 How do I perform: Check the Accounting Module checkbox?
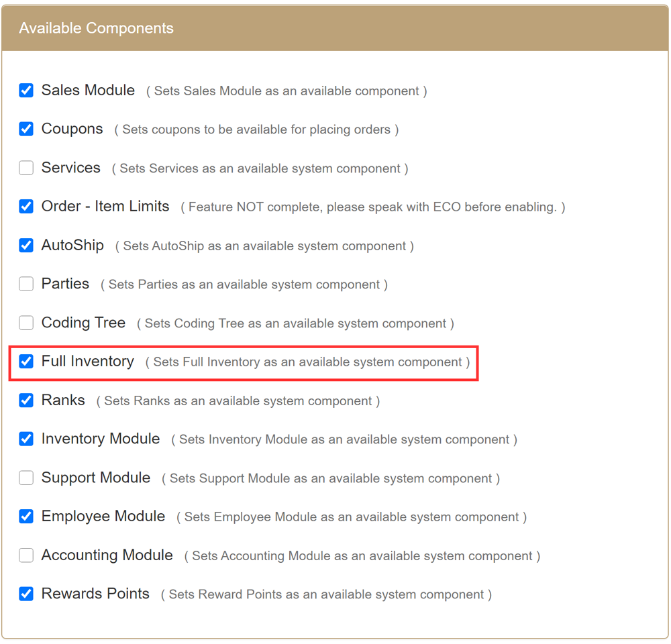(26, 555)
